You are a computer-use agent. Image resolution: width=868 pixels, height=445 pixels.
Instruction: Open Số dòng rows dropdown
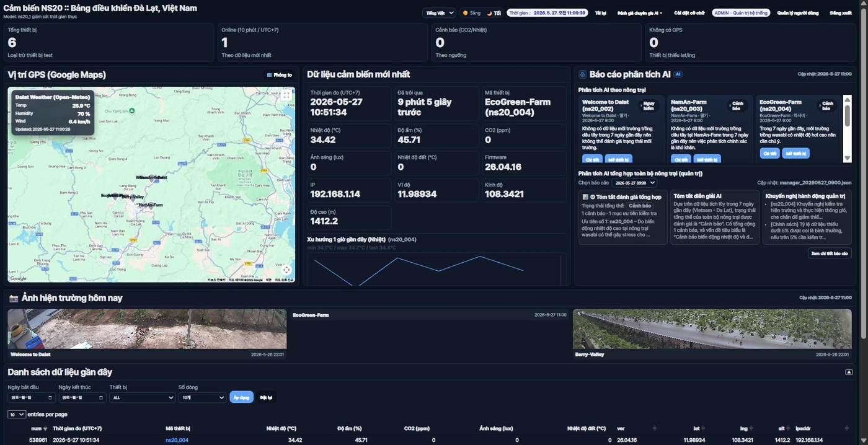pyautogui.click(x=201, y=397)
